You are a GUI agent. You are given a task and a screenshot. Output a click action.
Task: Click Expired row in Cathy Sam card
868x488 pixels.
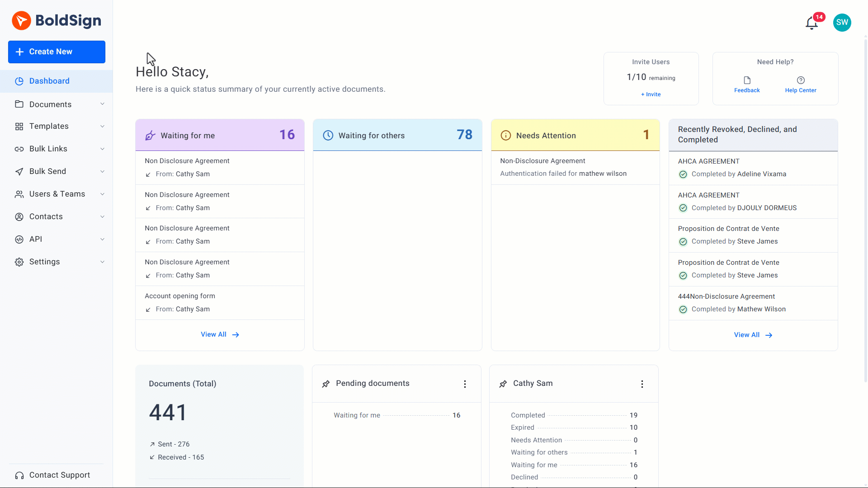click(x=574, y=428)
